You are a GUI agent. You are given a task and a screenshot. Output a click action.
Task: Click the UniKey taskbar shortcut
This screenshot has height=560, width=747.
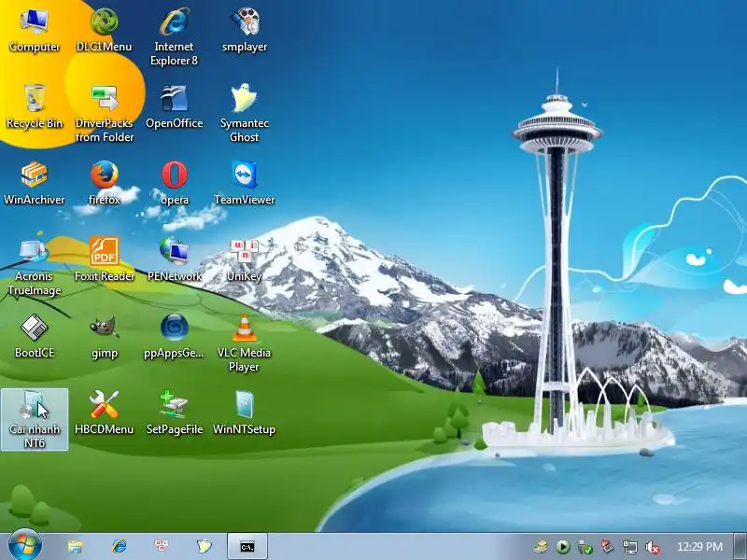tap(161, 546)
